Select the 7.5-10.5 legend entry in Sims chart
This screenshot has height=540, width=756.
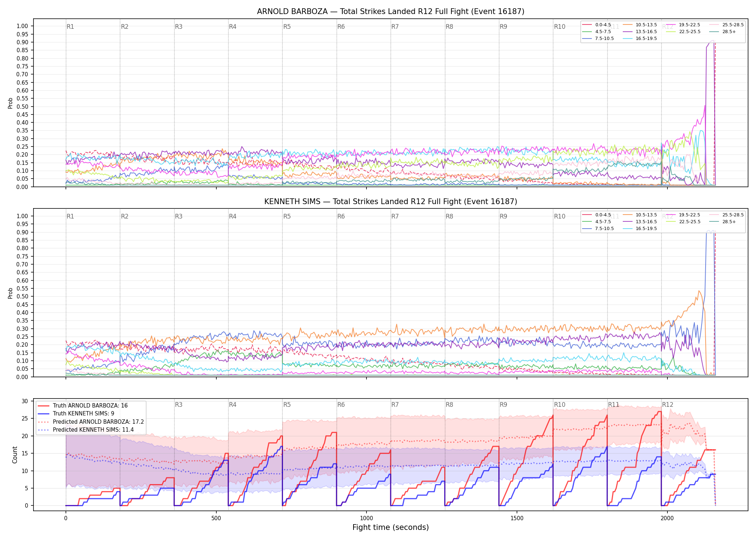598,229
